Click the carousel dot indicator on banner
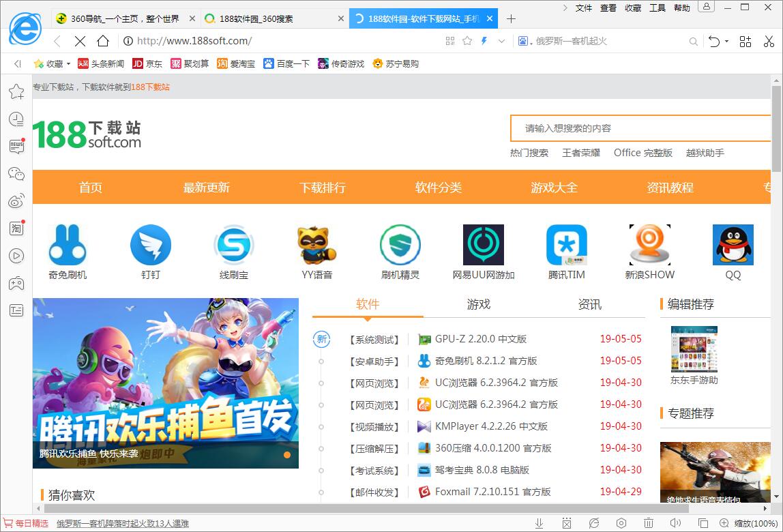This screenshot has height=532, width=783. pyautogui.click(x=286, y=454)
